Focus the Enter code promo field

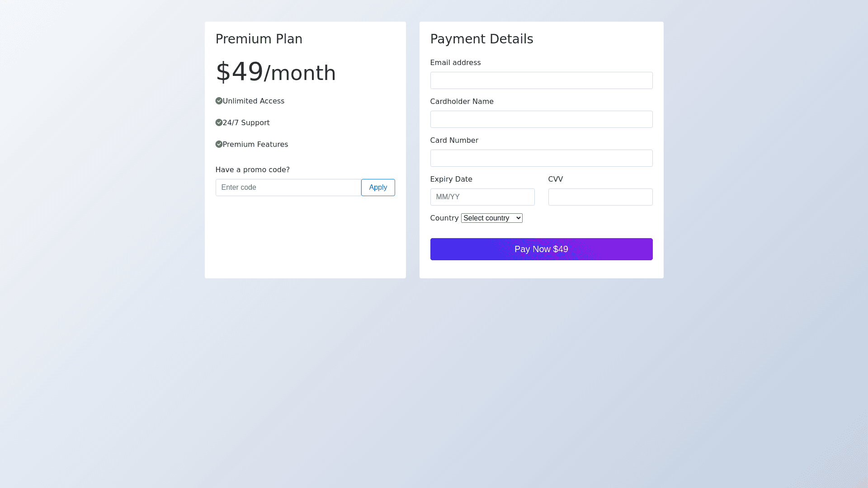288,188
